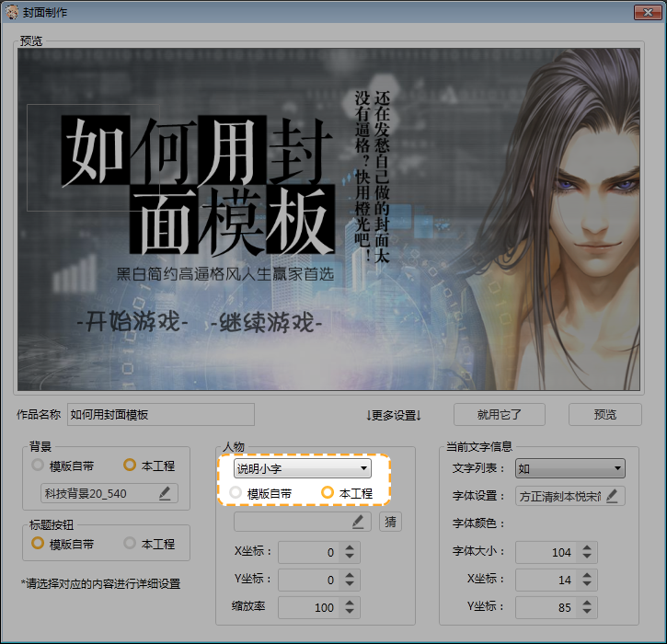Image resolution: width=667 pixels, height=644 pixels.
Task: Select 本工程 radio under 标题按钮
Action: click(x=131, y=544)
